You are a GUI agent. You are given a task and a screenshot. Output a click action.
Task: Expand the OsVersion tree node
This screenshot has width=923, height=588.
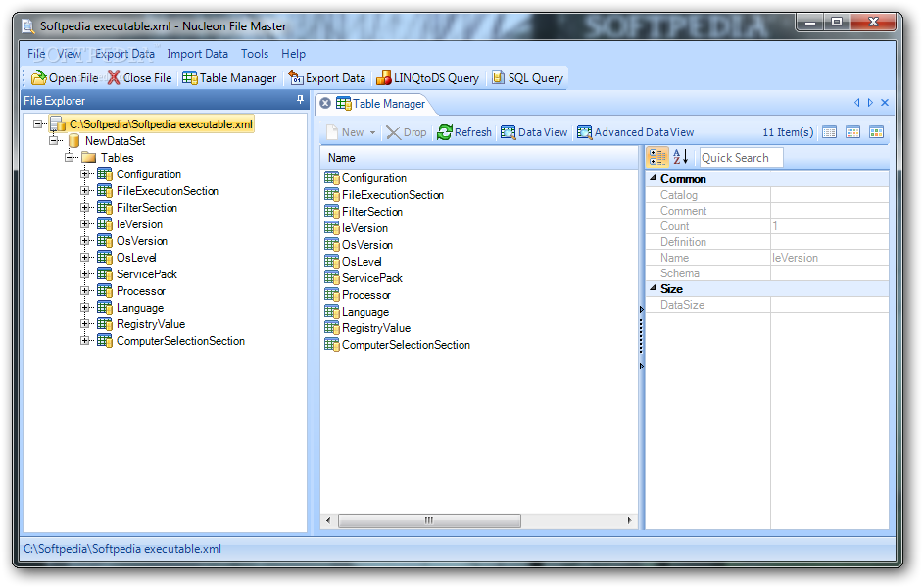coord(85,241)
